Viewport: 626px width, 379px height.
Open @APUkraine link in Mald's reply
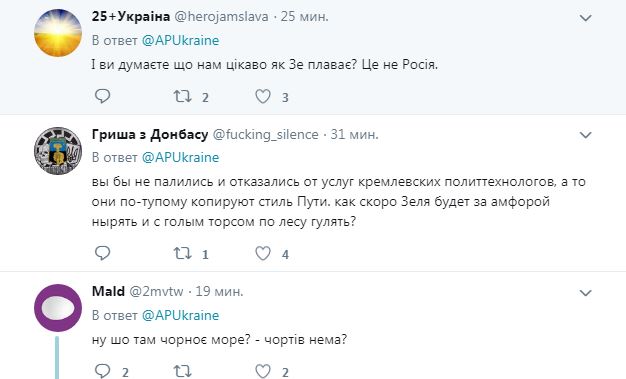(180, 316)
